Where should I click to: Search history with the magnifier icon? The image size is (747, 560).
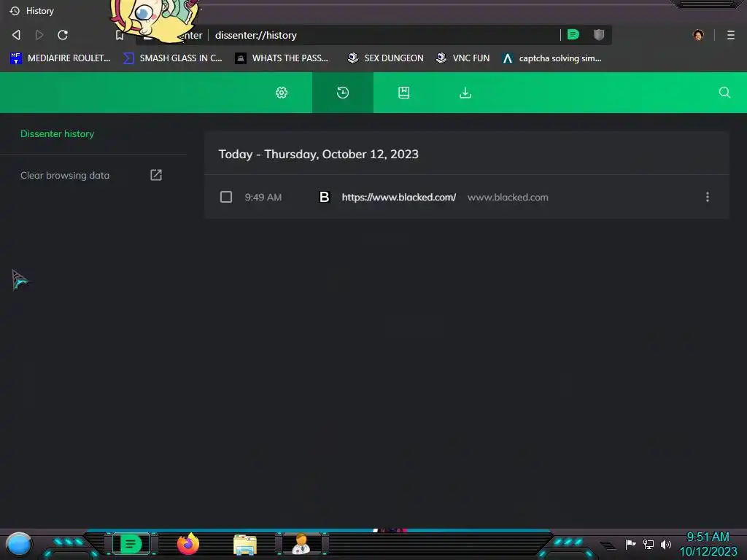(x=724, y=93)
